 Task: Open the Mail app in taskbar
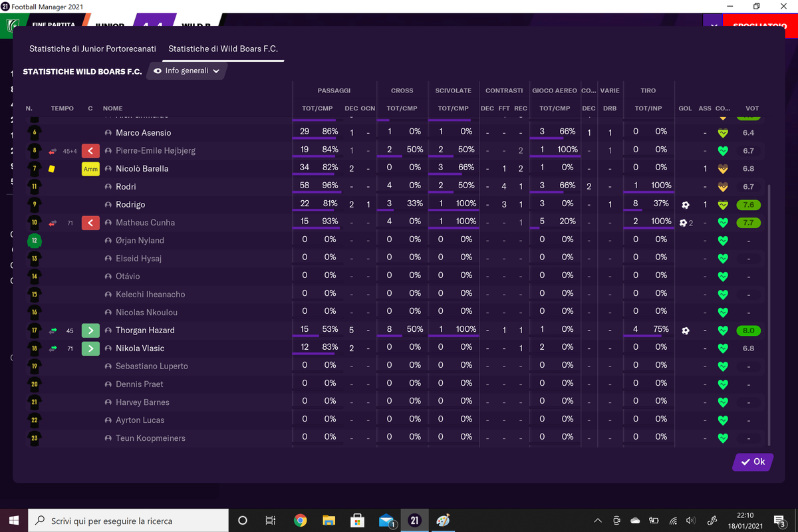point(386,521)
